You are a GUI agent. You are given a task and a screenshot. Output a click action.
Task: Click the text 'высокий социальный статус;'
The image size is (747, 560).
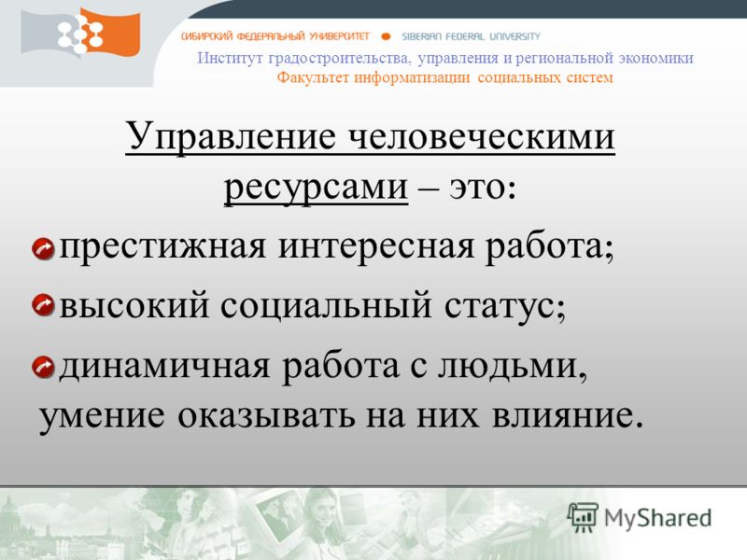coord(313,305)
